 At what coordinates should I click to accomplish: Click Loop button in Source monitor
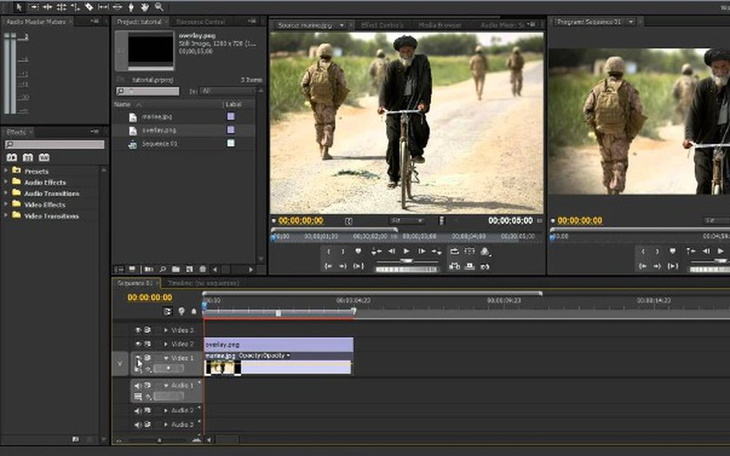454,252
